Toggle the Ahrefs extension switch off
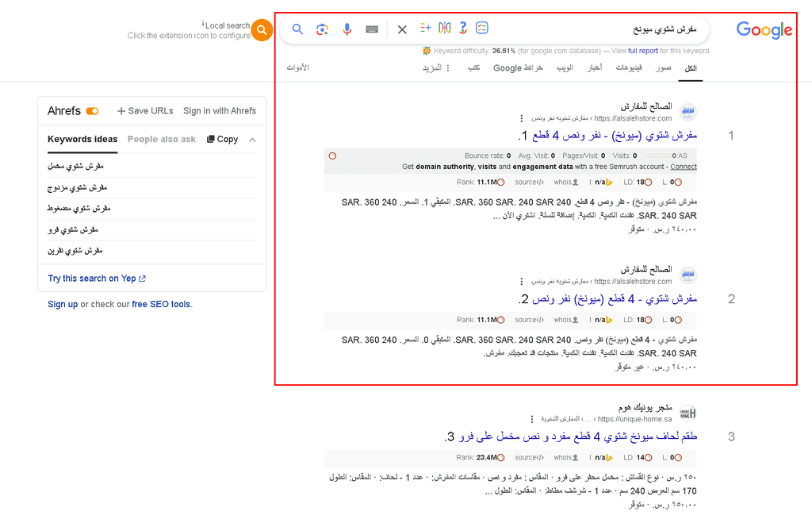This screenshot has height=519, width=812. click(x=92, y=111)
